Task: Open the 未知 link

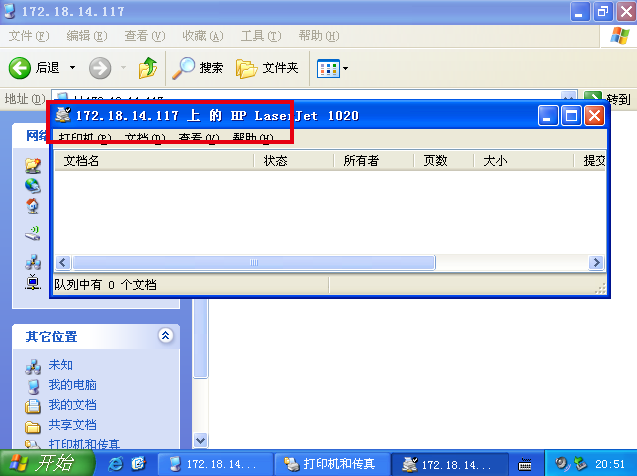Action: tap(61, 365)
